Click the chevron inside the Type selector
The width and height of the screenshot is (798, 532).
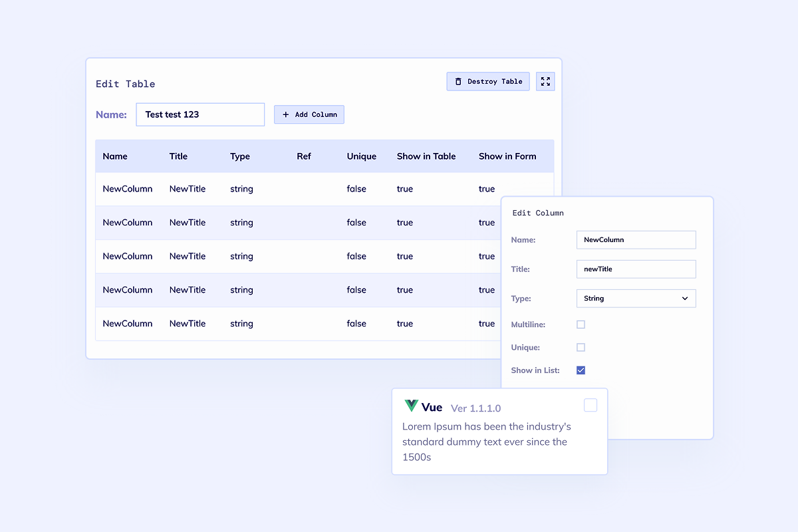pos(685,299)
